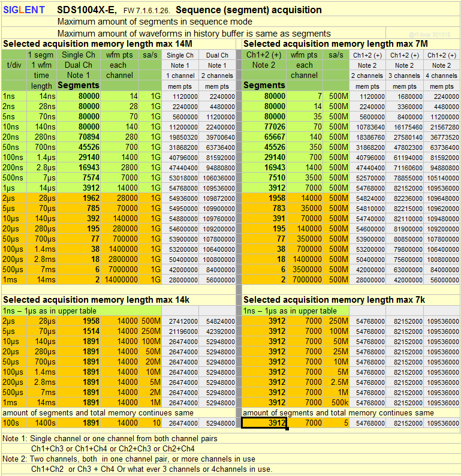Click mem pts value 82215000
Viewport: 461px width, 476px height.
click(405, 209)
